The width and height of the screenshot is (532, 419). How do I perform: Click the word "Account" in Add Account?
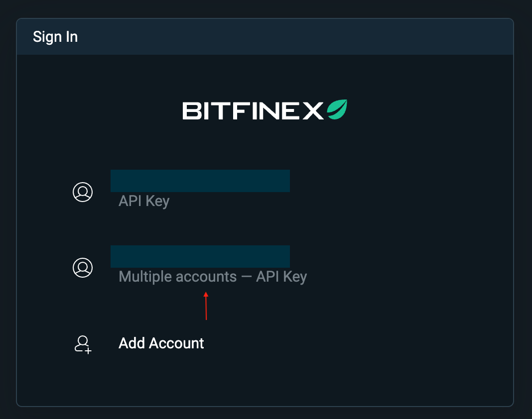(176, 343)
